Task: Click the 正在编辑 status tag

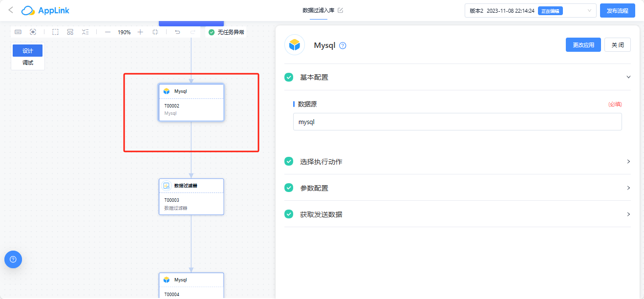Action: coord(550,11)
